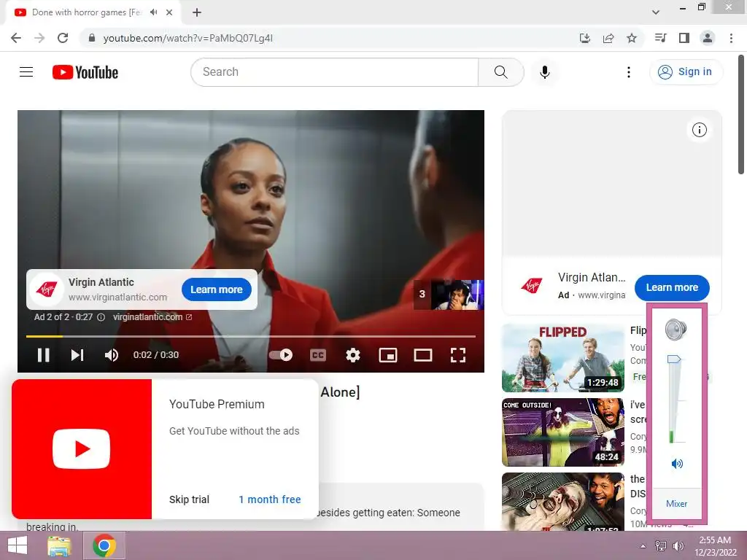Close the Done with horror games tab
This screenshot has height=560, width=747.
coord(169,12)
